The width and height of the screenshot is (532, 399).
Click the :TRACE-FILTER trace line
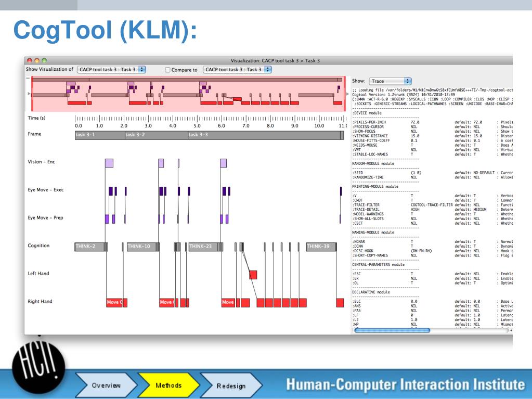[x=433, y=205]
